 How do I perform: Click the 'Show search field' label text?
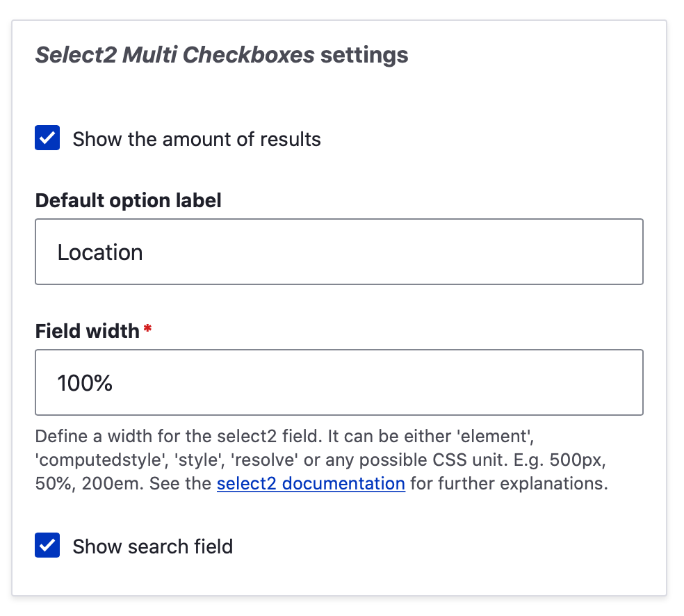152,547
